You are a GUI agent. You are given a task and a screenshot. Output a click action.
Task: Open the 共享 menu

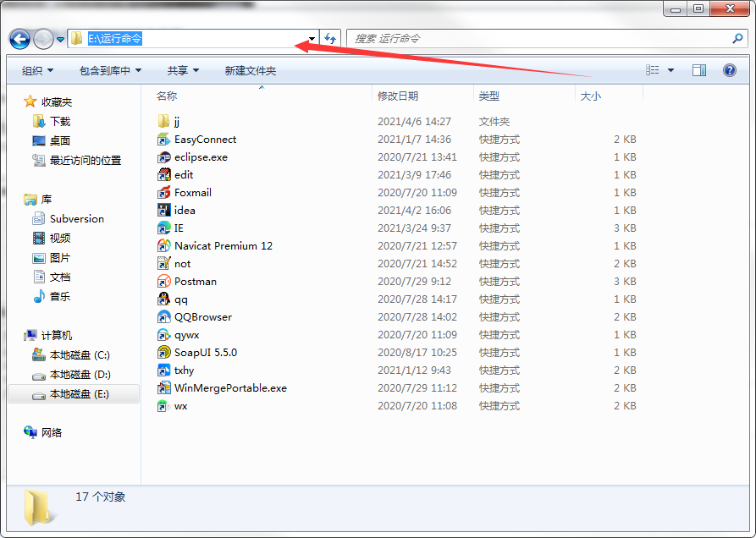pos(183,71)
